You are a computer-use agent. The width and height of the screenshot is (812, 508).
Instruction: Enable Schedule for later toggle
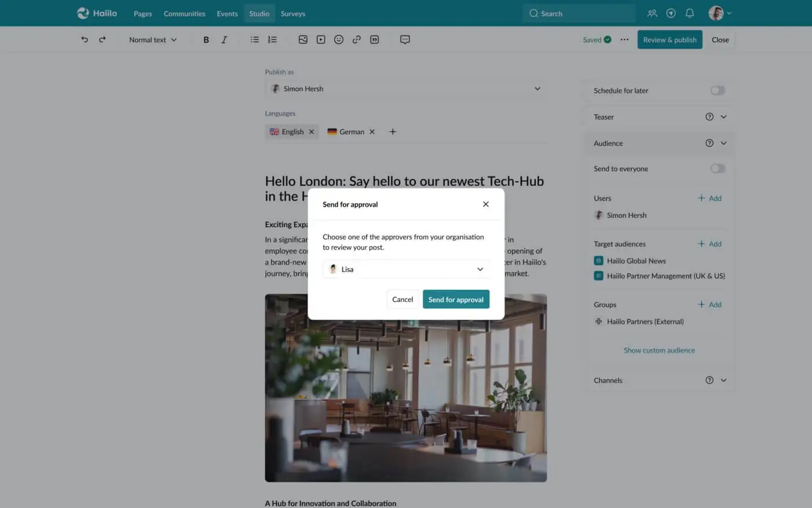(717, 91)
